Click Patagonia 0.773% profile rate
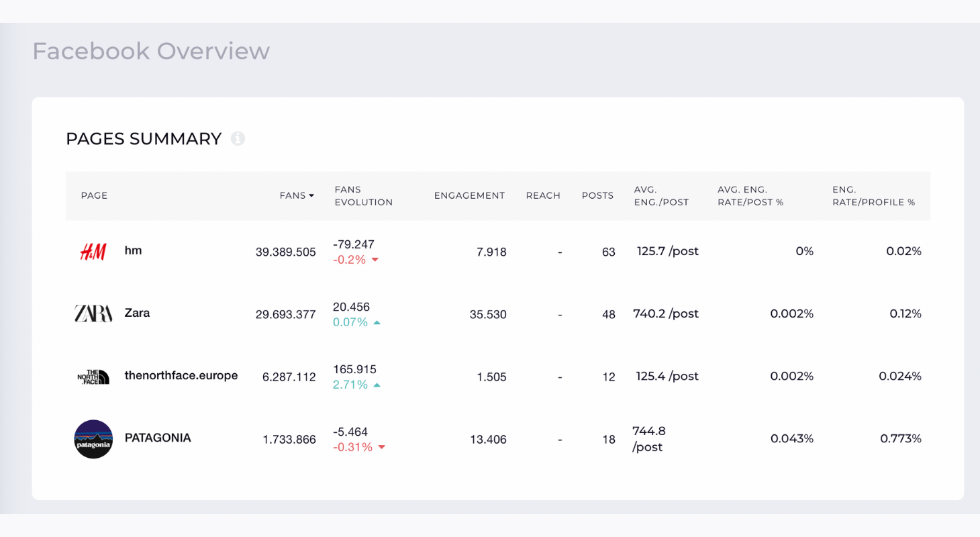The height and width of the screenshot is (537, 980). coord(901,438)
